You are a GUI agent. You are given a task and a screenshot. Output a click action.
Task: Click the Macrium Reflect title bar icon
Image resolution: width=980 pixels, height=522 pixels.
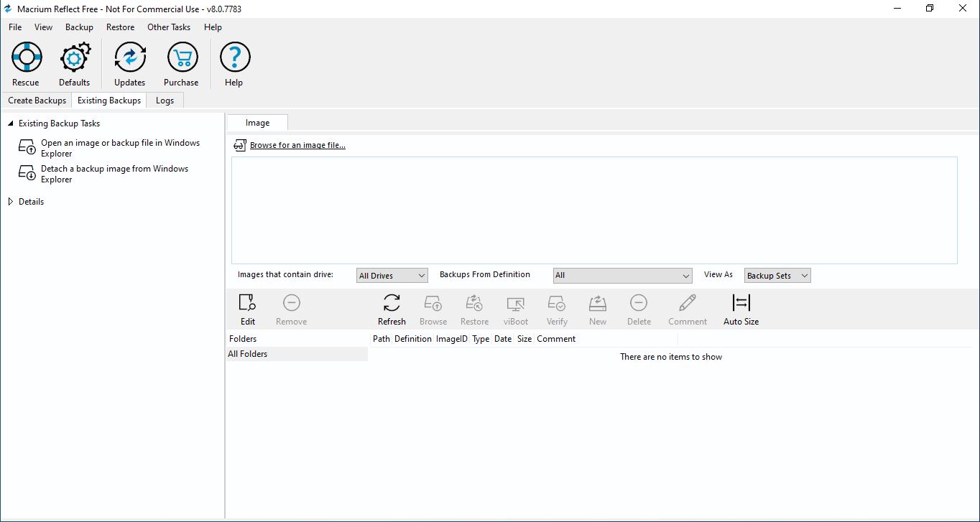tap(8, 9)
